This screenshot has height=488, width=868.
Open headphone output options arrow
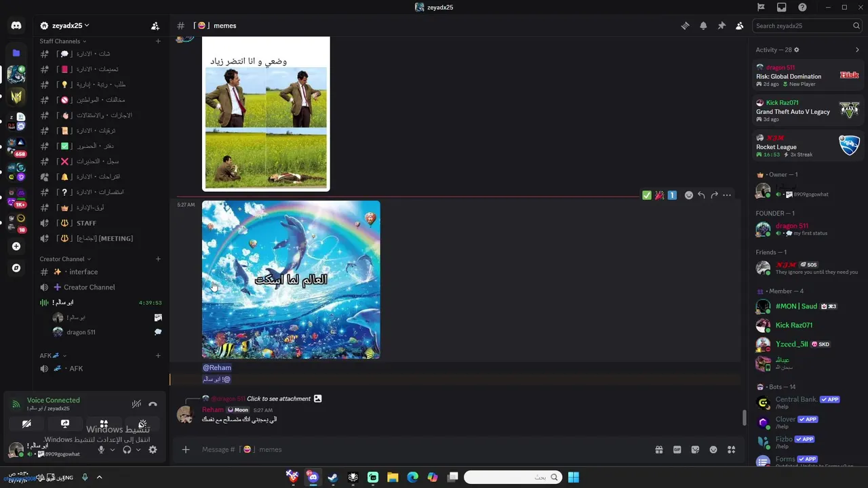coord(138,449)
